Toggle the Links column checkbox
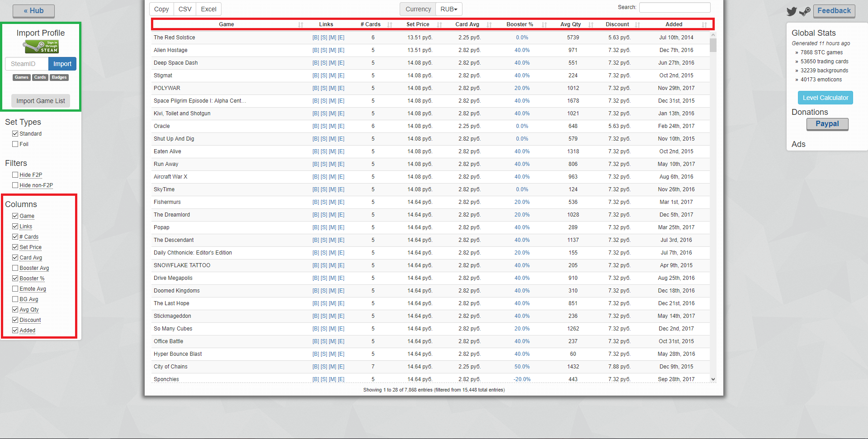 point(15,227)
